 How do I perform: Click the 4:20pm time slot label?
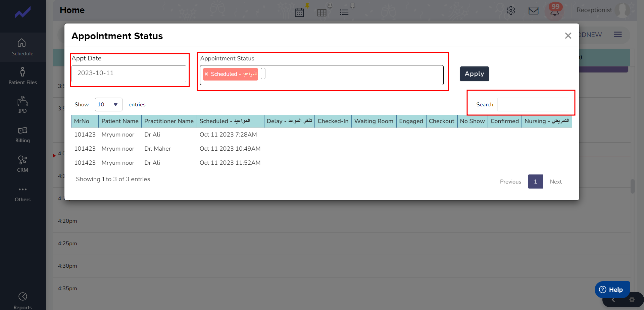click(67, 221)
